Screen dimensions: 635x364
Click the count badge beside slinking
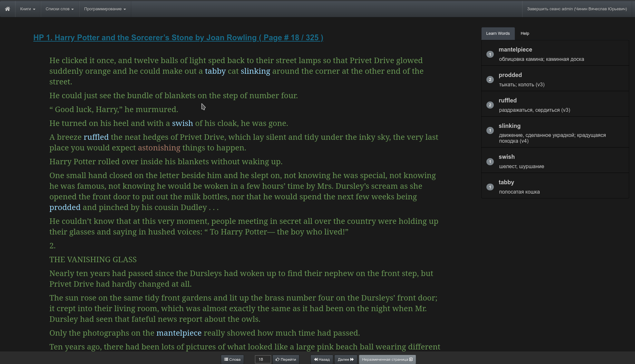click(490, 130)
